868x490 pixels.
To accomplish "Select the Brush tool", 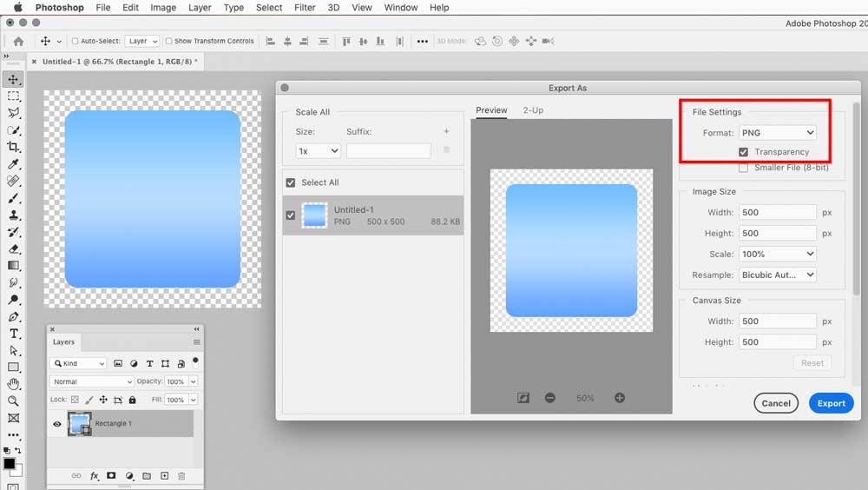I will 13,198.
